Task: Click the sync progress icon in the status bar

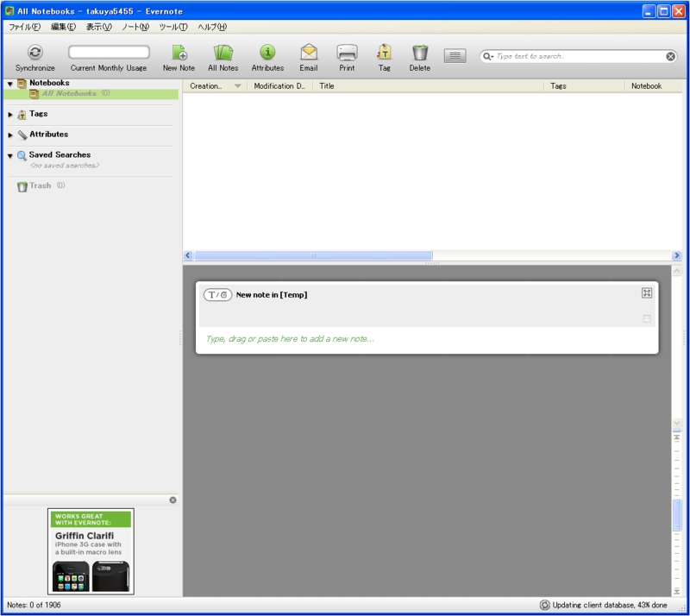Action: coord(545,605)
